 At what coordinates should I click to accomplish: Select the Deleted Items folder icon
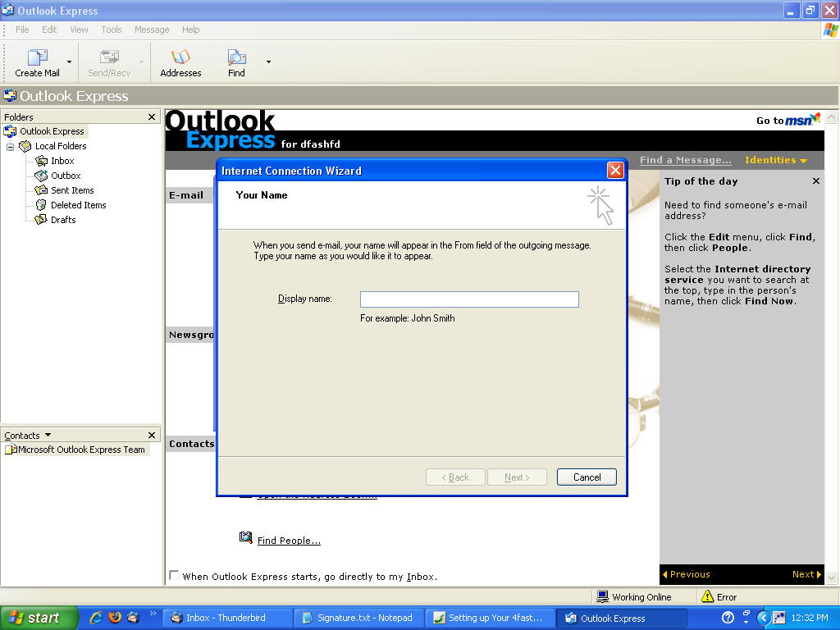(41, 205)
